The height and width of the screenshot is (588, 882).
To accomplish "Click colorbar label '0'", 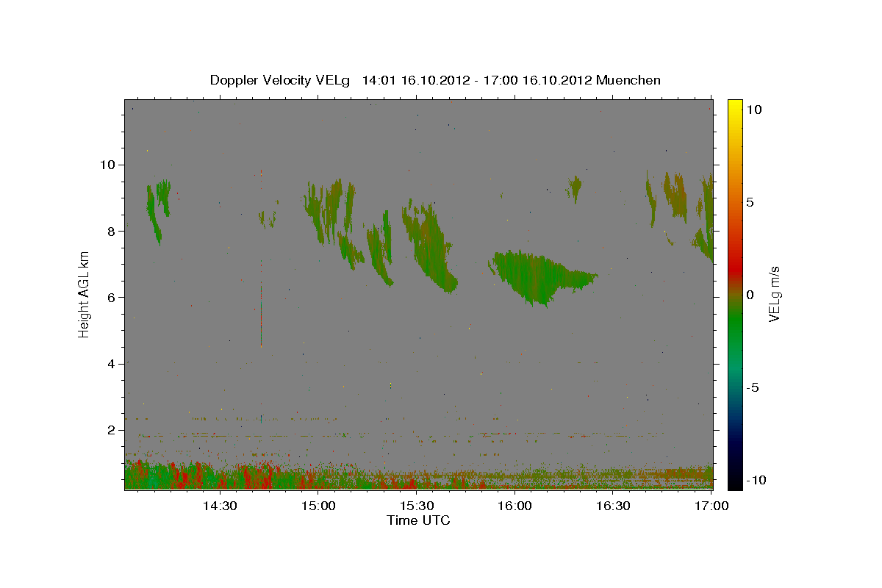I will [x=750, y=295].
